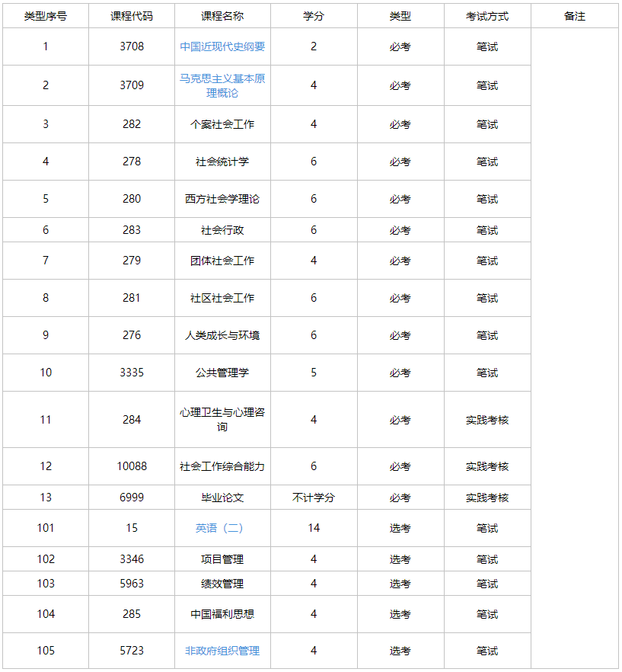Click the 社会工作综合能力 course name
Image resolution: width=622 pixels, height=672 pixels.
(222, 466)
